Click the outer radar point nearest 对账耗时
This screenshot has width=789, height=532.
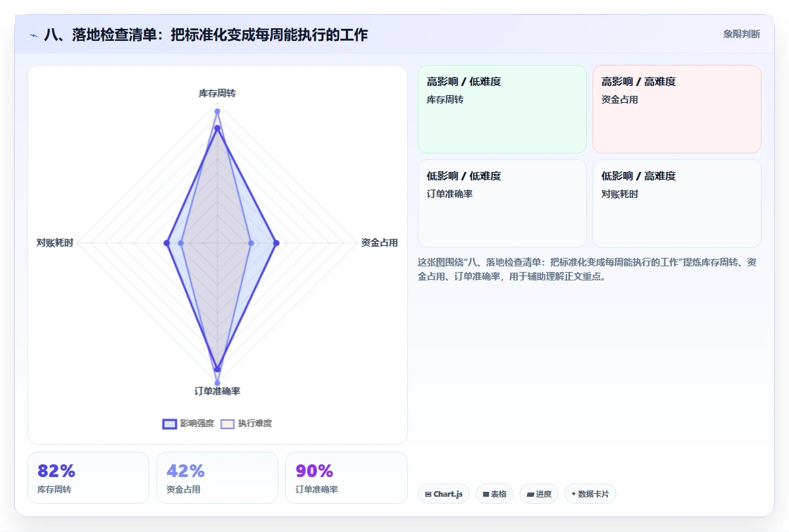click(x=166, y=243)
